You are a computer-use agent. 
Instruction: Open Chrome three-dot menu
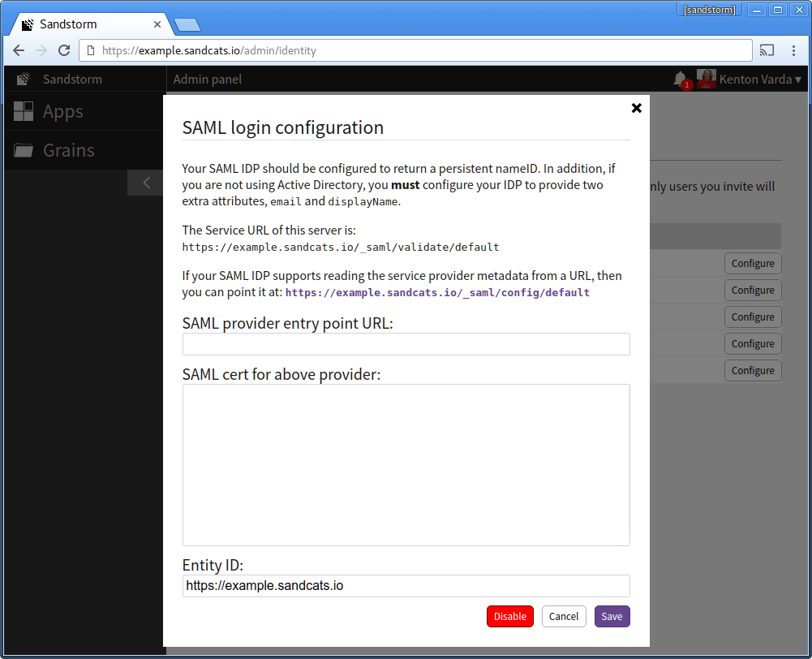[x=793, y=50]
